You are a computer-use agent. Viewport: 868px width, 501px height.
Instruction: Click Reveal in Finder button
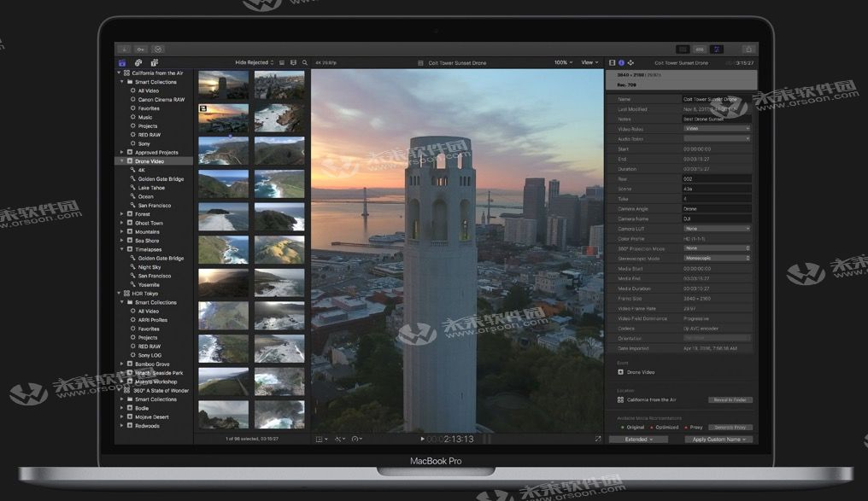tap(730, 399)
